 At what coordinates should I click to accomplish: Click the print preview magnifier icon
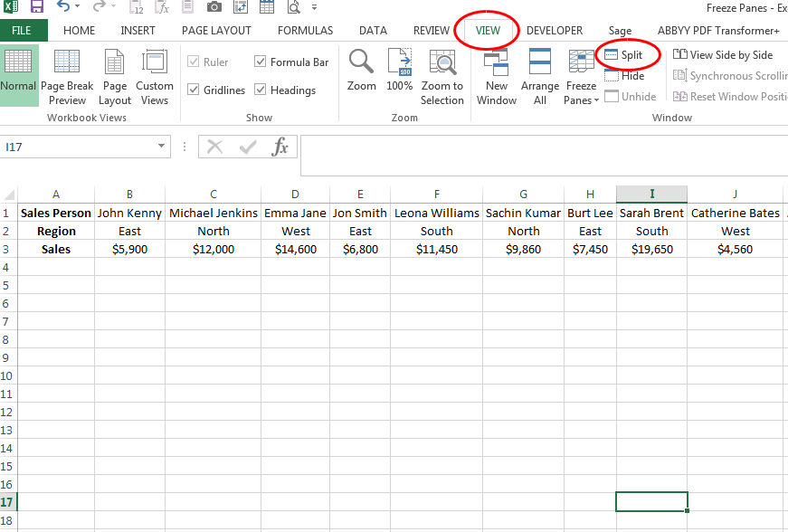[x=293, y=7]
